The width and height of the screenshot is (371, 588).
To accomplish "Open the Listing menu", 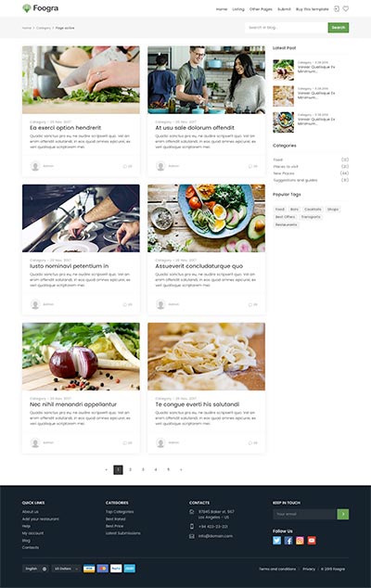I will [238, 9].
